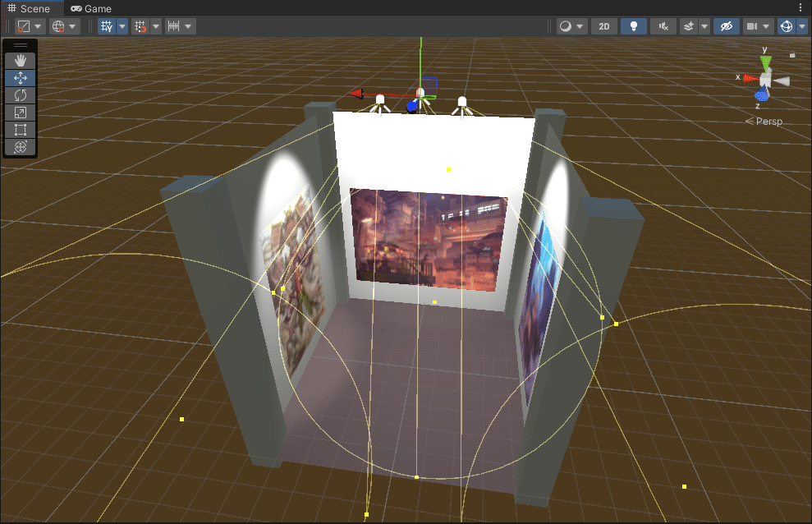Click the red X axis cone on orientation gizmo
This screenshot has height=524, width=812.
[750, 79]
